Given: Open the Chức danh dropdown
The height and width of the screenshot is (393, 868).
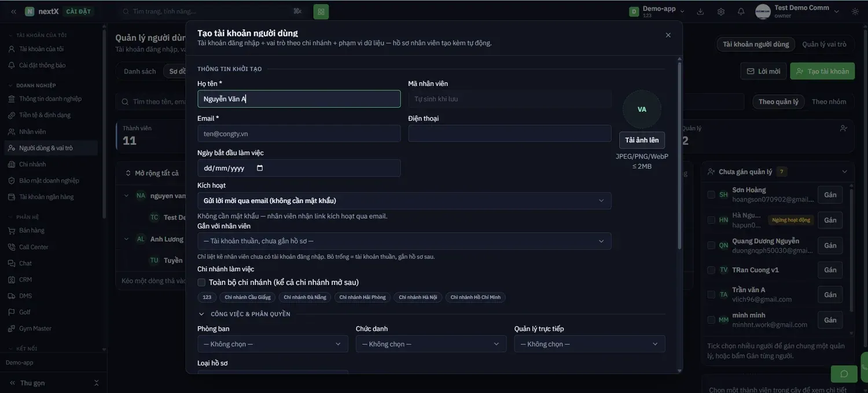Looking at the screenshot, I should click(x=431, y=344).
